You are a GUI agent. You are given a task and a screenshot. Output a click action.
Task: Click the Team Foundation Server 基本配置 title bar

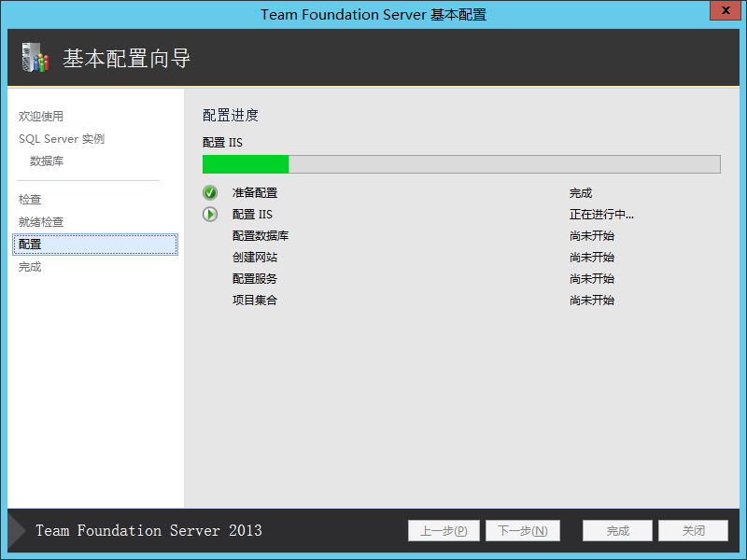(x=373, y=14)
